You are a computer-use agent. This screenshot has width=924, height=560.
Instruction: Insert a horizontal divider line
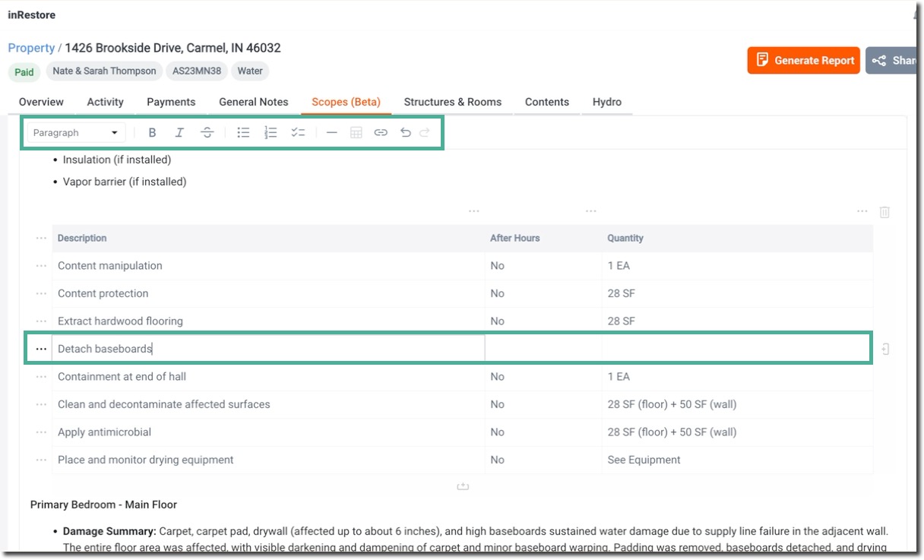click(331, 133)
